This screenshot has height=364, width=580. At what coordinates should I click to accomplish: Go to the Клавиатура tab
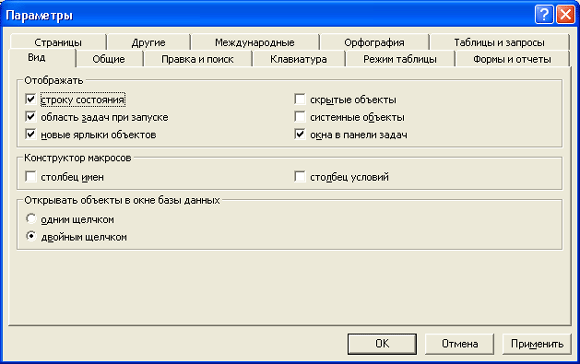(x=299, y=59)
